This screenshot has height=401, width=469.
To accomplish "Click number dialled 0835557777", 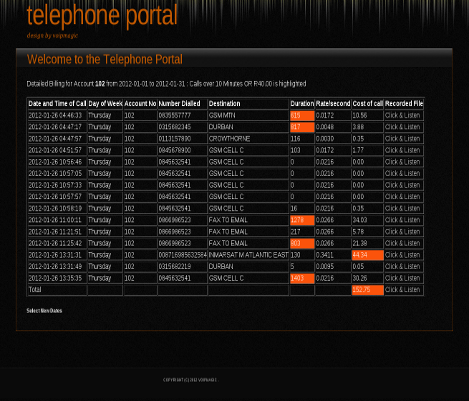I will coord(175,115).
